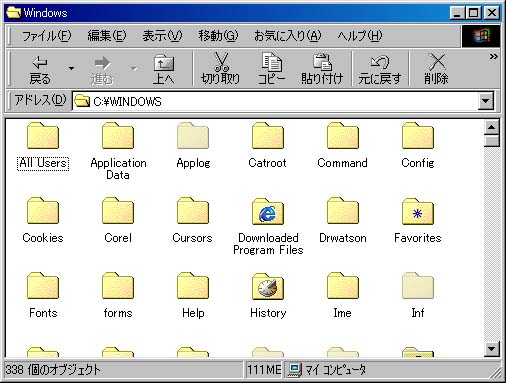The image size is (506, 383).
Task: Click the scrollbar down arrow
Action: click(x=492, y=349)
